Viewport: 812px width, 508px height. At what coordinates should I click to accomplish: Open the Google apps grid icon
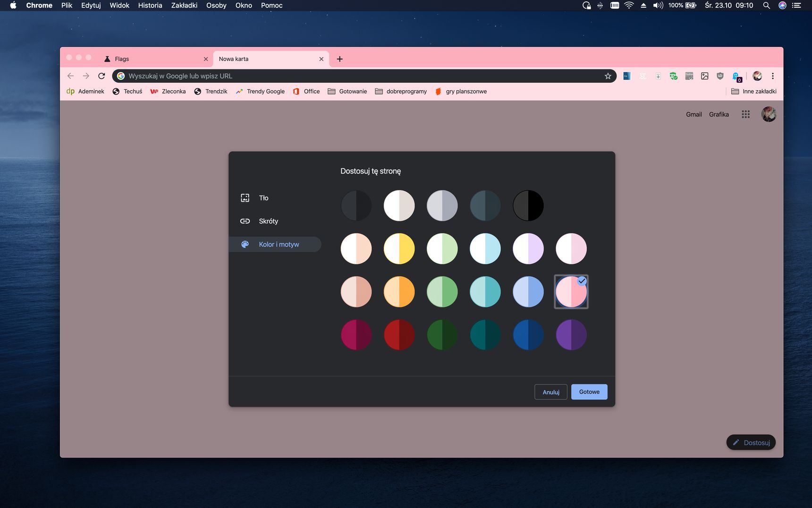click(745, 114)
